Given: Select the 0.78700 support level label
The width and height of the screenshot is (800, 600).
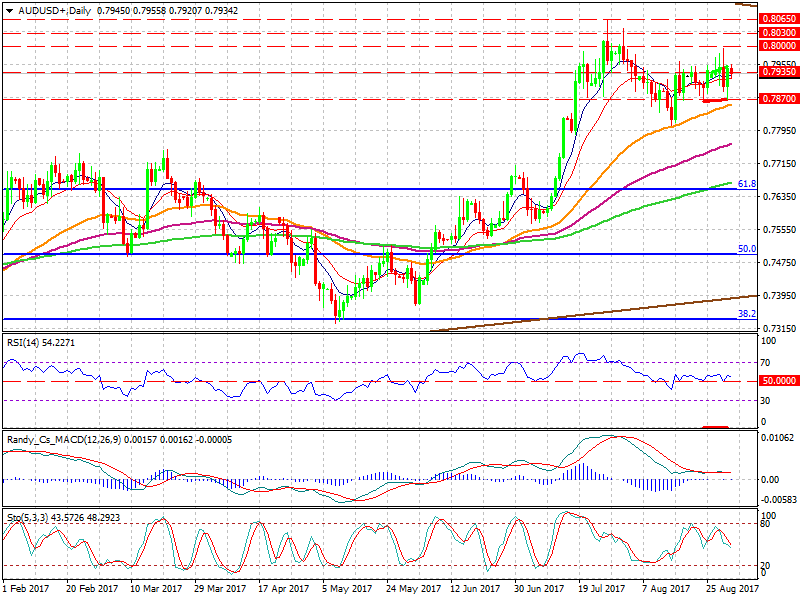Looking at the screenshot, I should 779,99.
